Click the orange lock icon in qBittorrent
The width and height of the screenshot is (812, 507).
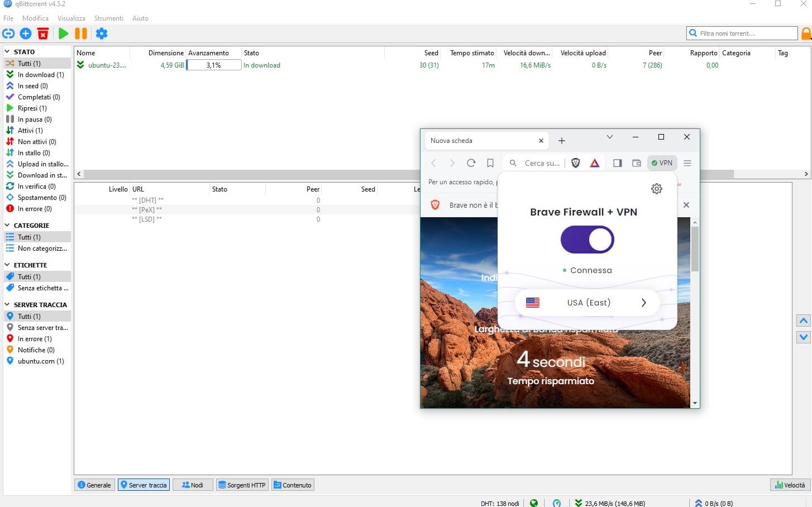click(x=806, y=34)
